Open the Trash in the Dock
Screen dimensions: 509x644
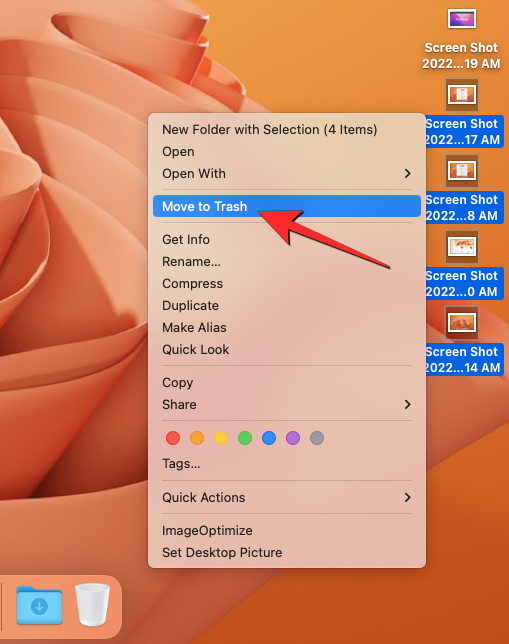92,604
